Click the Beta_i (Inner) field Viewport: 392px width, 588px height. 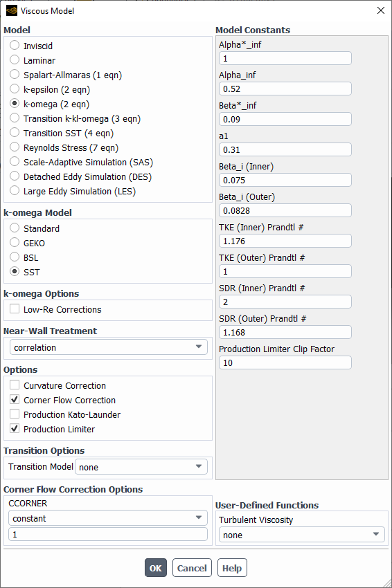pos(285,180)
